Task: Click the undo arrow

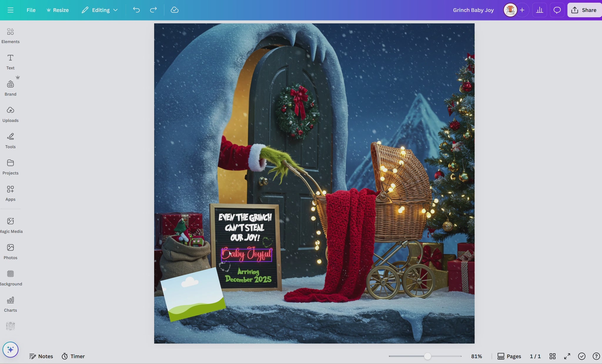Action: (x=136, y=10)
